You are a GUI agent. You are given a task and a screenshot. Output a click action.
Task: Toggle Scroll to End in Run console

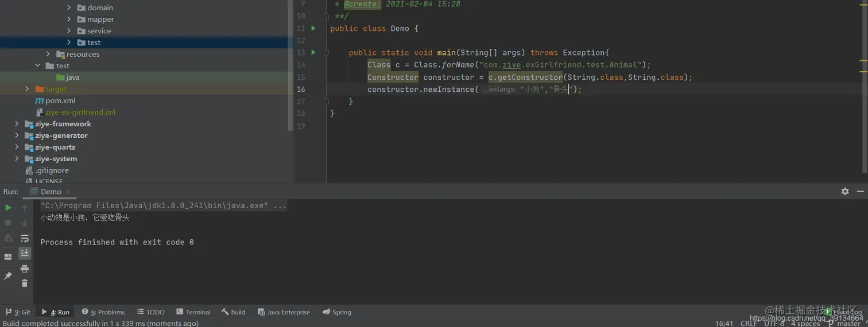tap(25, 253)
